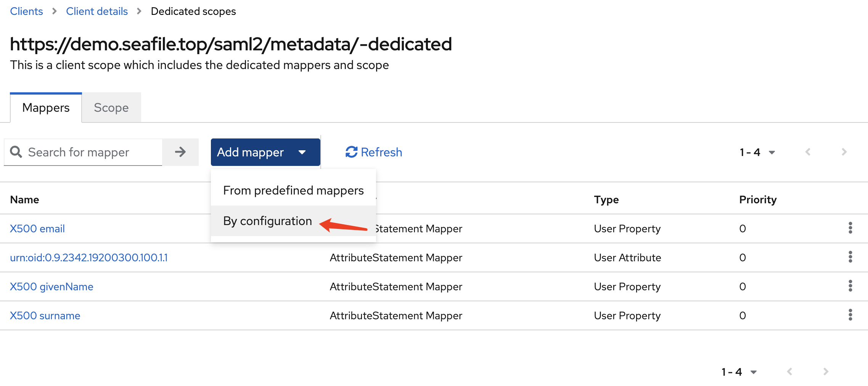Open bottom 1 - 4 per-page dropdown

(739, 372)
